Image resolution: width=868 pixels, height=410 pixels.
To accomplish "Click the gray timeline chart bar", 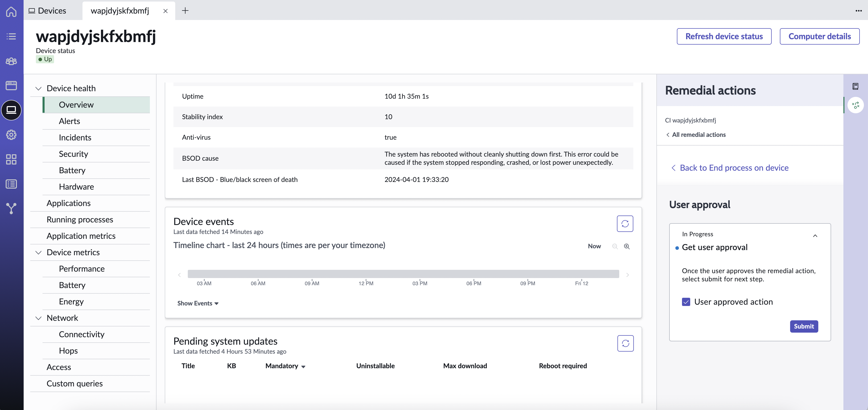I will point(403,274).
